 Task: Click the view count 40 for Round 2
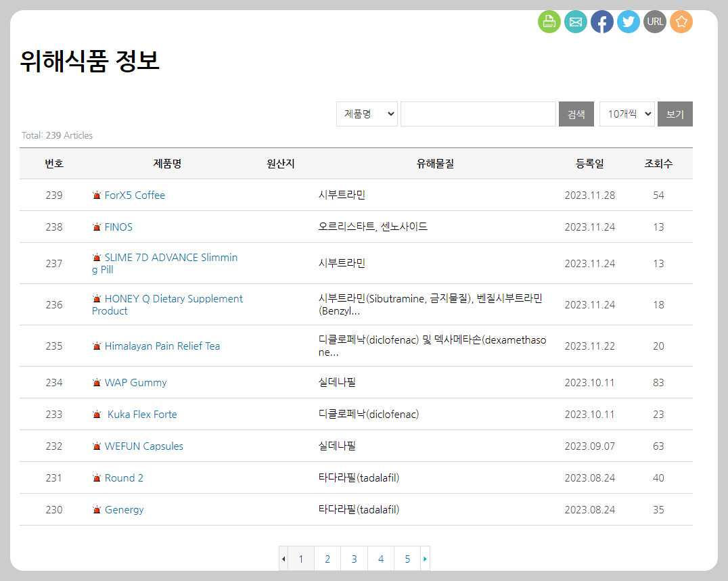click(658, 478)
